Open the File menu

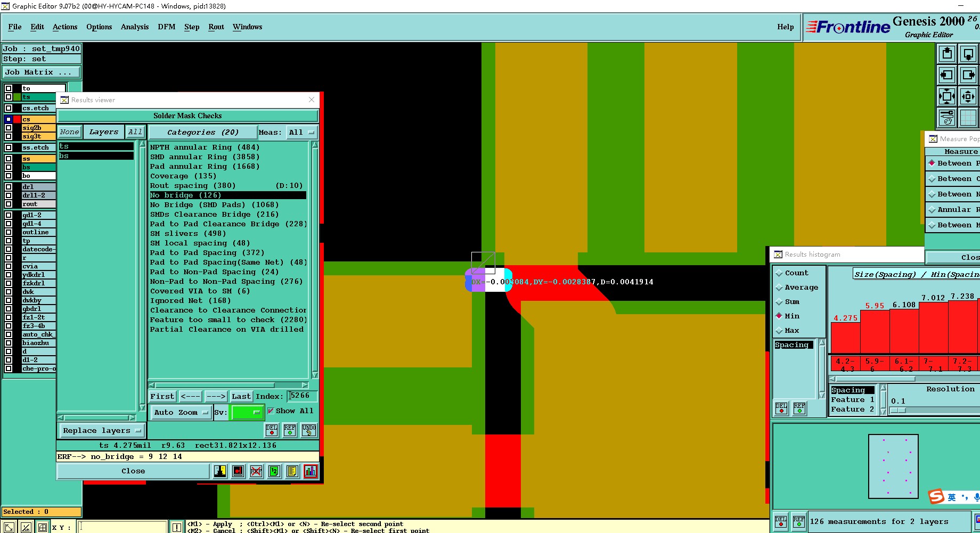click(15, 27)
